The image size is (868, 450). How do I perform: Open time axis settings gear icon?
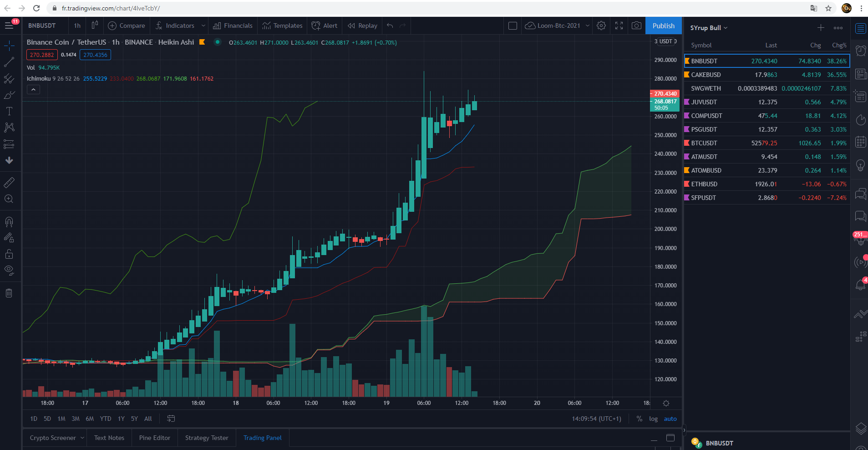(x=666, y=403)
